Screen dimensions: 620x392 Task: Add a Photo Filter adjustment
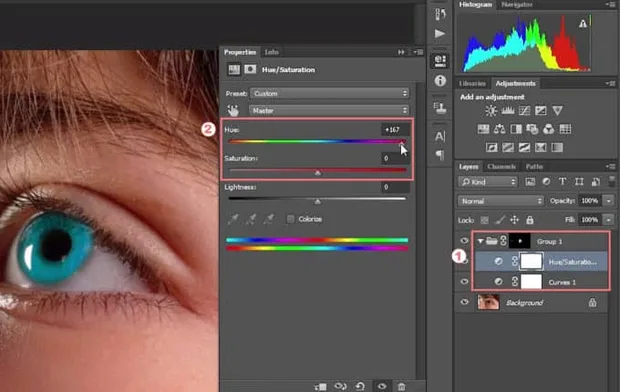pyautogui.click(x=532, y=129)
